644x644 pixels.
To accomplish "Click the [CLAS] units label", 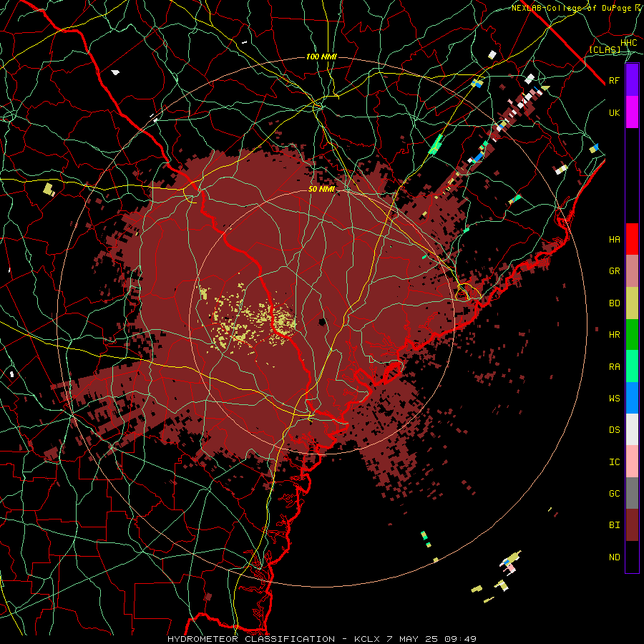I will click(x=605, y=49).
